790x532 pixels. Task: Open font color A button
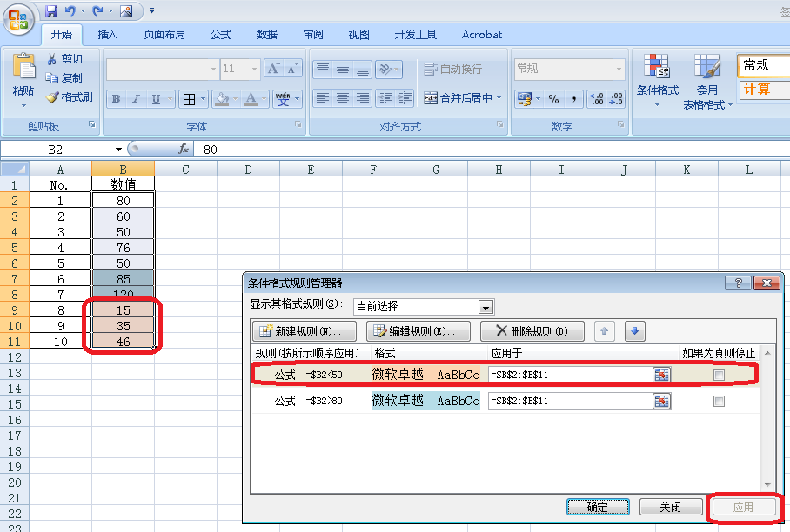click(x=250, y=99)
